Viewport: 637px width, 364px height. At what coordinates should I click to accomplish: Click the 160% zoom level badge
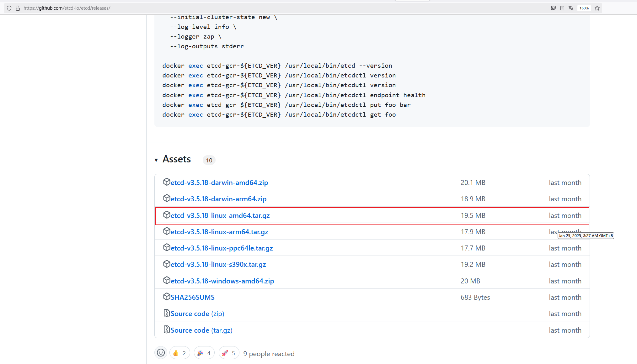[584, 8]
